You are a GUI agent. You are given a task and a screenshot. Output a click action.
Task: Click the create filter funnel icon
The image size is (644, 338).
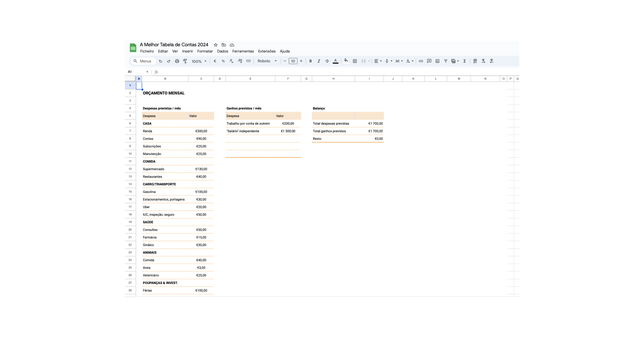445,61
